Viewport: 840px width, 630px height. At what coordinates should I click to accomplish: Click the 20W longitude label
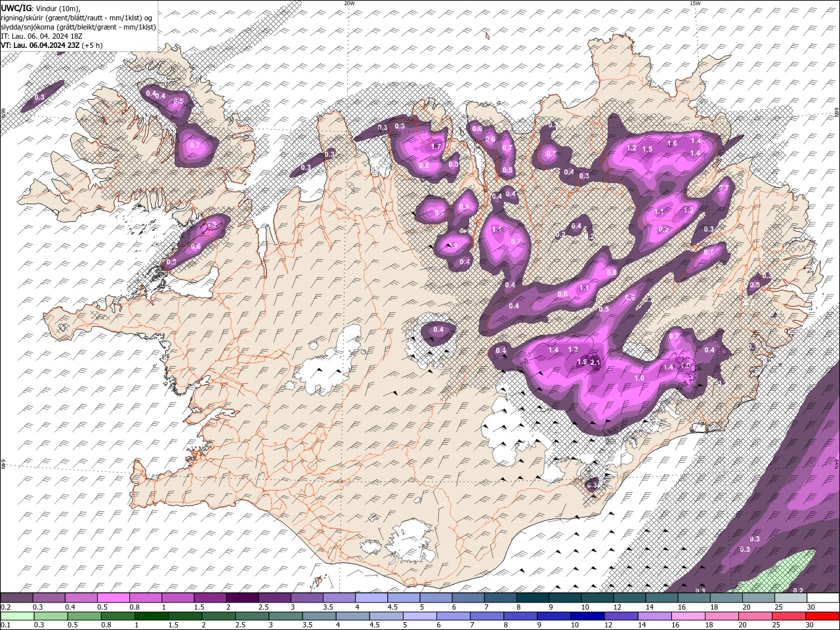pyautogui.click(x=349, y=3)
